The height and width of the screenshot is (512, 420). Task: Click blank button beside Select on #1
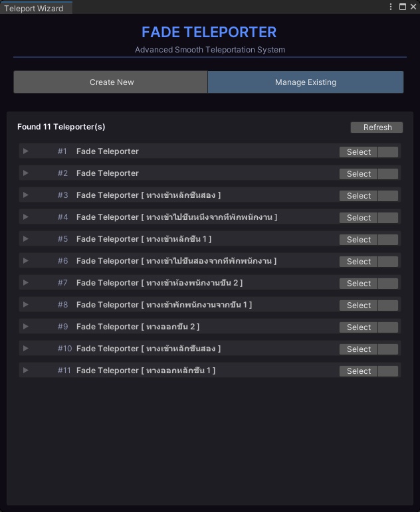(388, 152)
